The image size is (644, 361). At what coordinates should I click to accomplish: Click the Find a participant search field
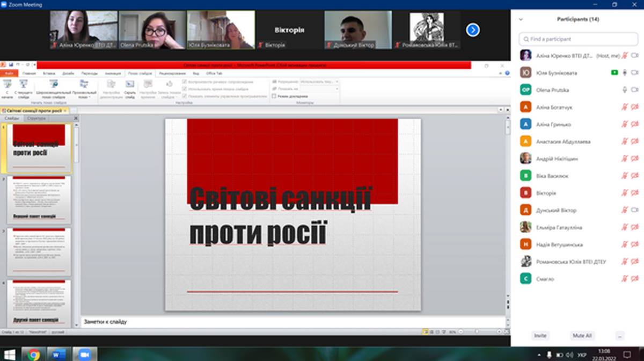click(578, 39)
